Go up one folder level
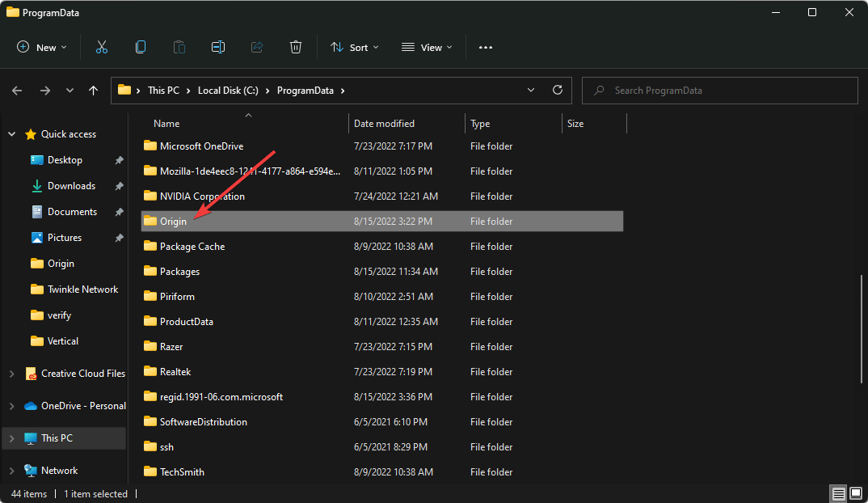 (94, 91)
